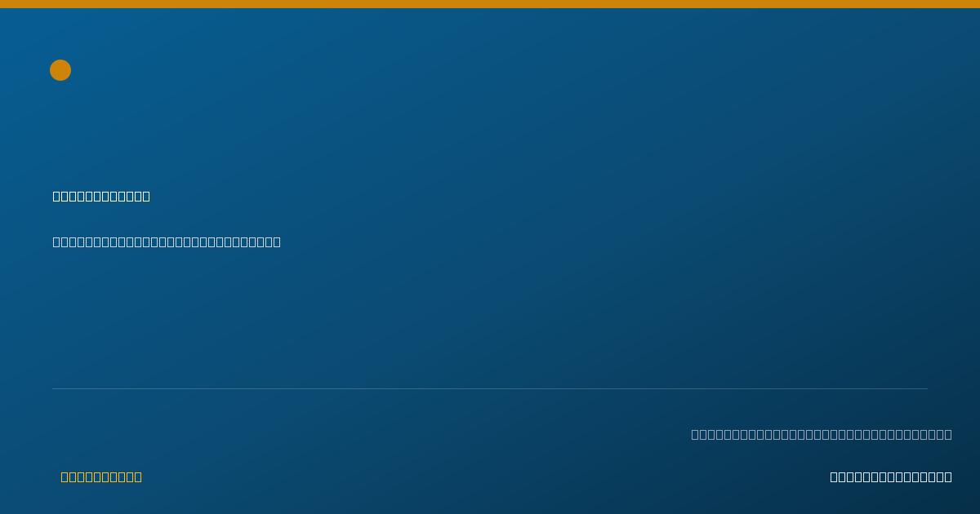Select the bold white heading text line

[x=101, y=196]
